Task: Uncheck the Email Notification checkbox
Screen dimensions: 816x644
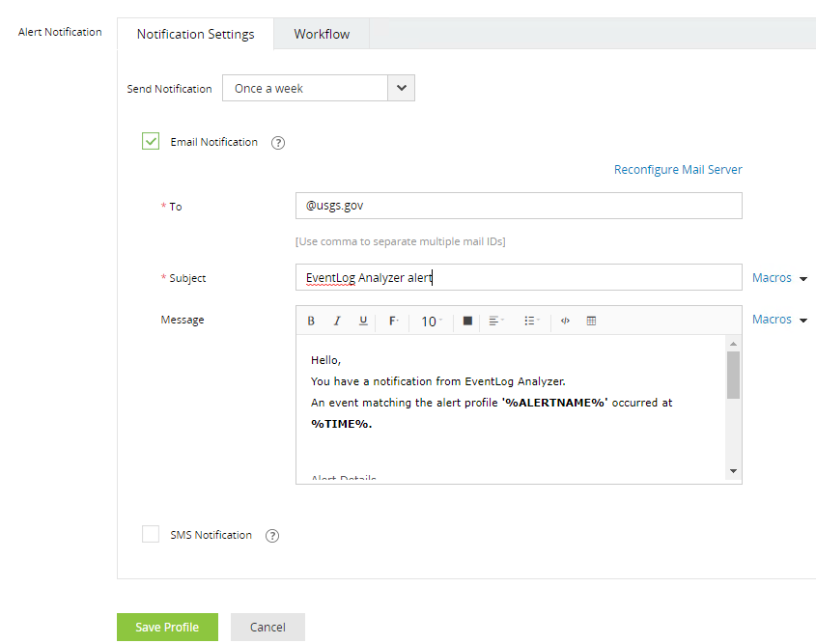Action: 151,141
